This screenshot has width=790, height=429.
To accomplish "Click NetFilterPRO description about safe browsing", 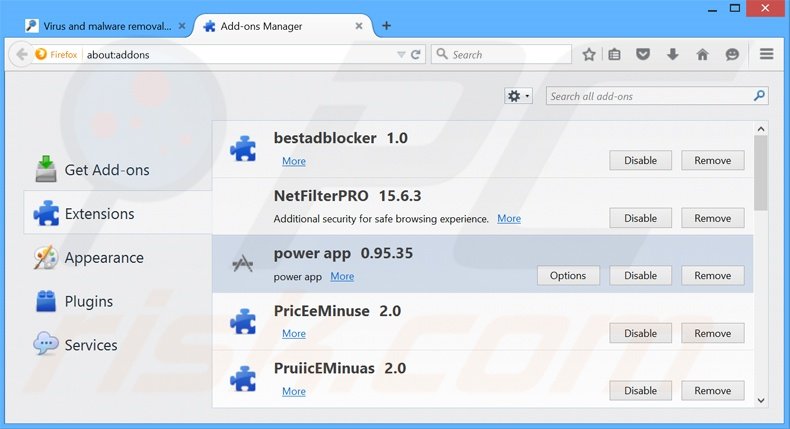I will (381, 219).
